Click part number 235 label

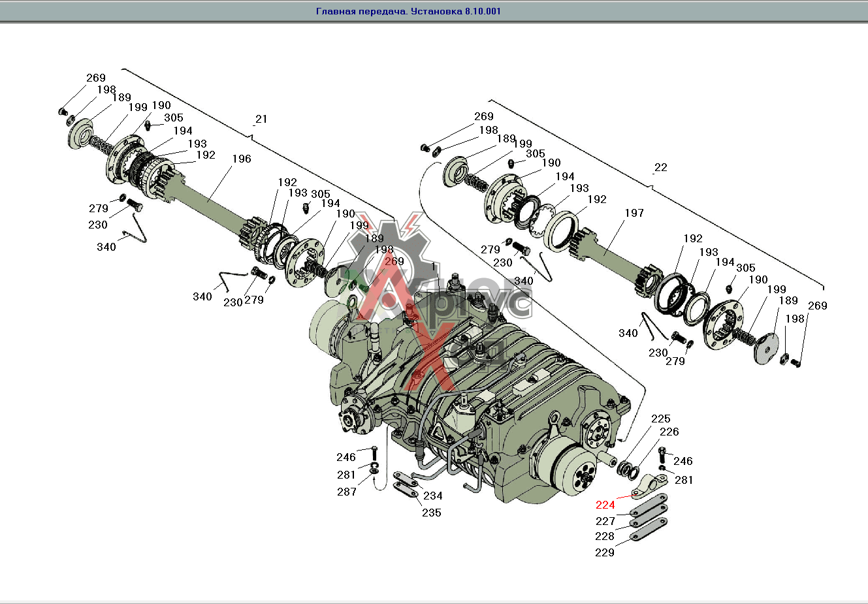431,513
